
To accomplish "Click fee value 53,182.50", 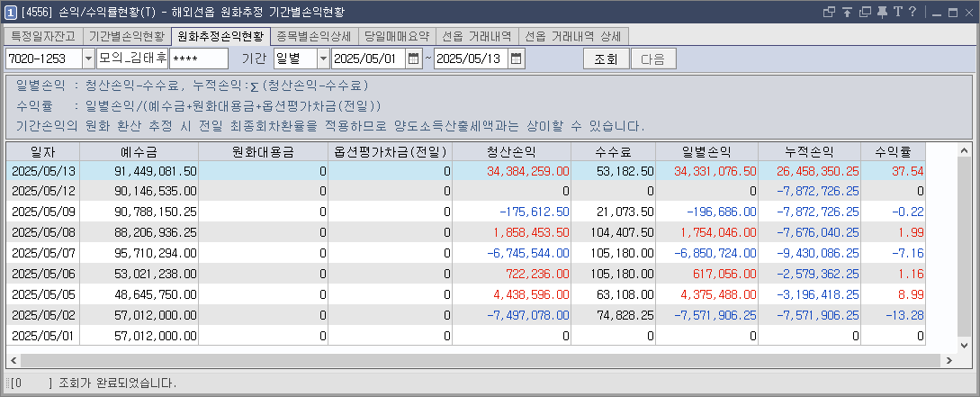I will [627, 171].
